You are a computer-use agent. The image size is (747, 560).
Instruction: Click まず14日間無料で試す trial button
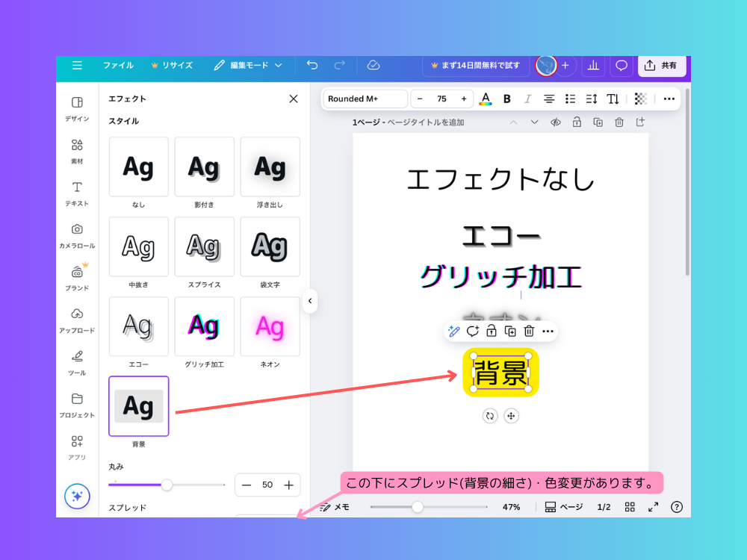pyautogui.click(x=475, y=66)
